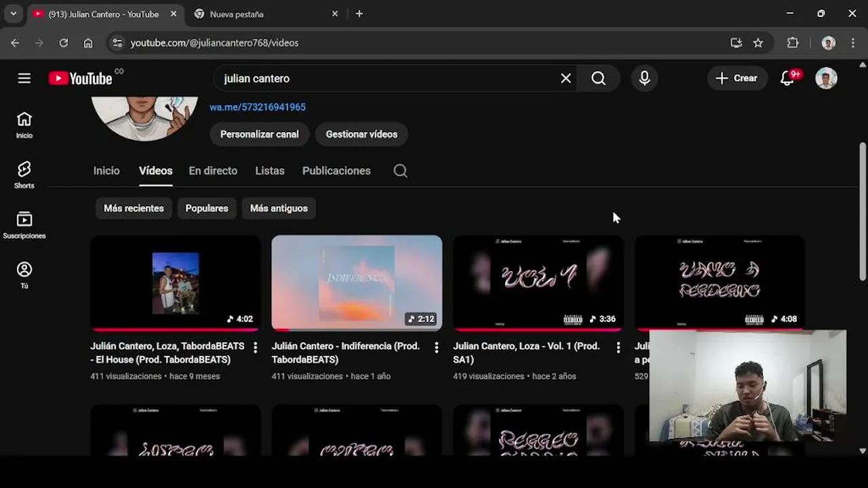Search within the channel using magnifier icon

click(x=401, y=171)
